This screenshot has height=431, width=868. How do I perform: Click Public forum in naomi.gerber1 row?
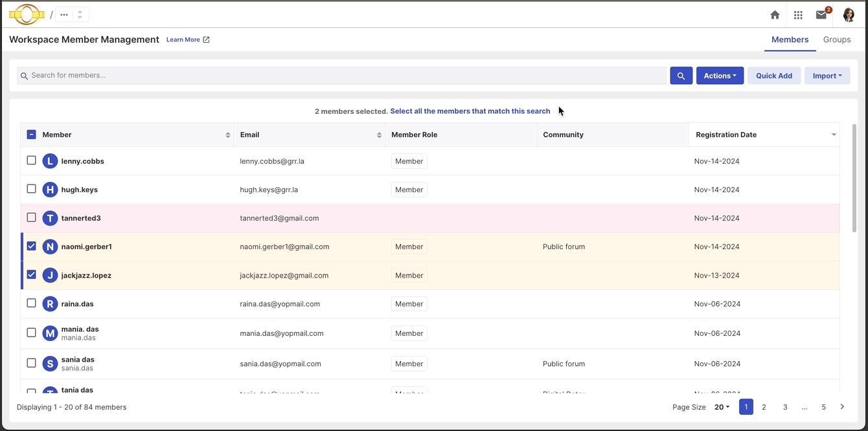pos(564,247)
